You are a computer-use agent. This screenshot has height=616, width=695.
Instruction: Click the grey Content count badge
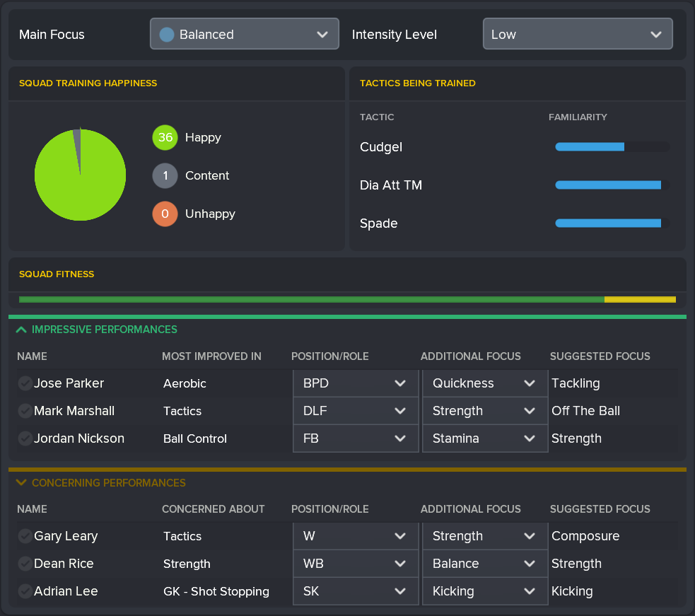point(165,176)
